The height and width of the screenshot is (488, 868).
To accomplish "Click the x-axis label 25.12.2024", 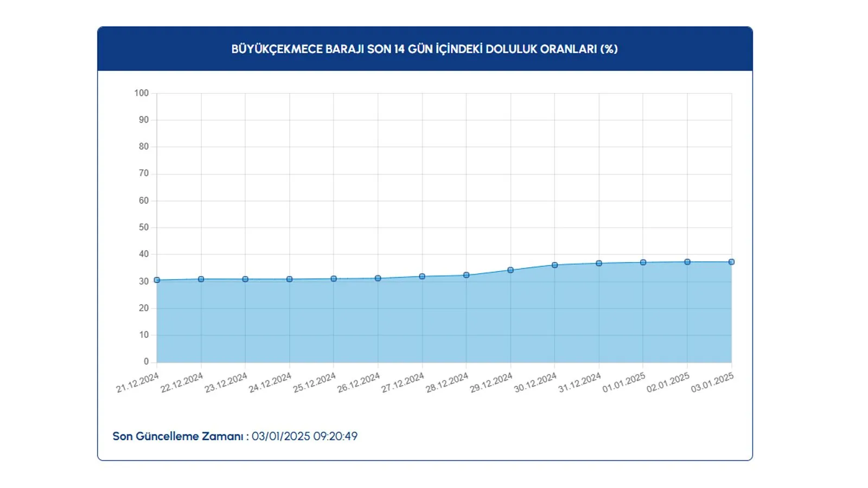I will click(x=314, y=382).
